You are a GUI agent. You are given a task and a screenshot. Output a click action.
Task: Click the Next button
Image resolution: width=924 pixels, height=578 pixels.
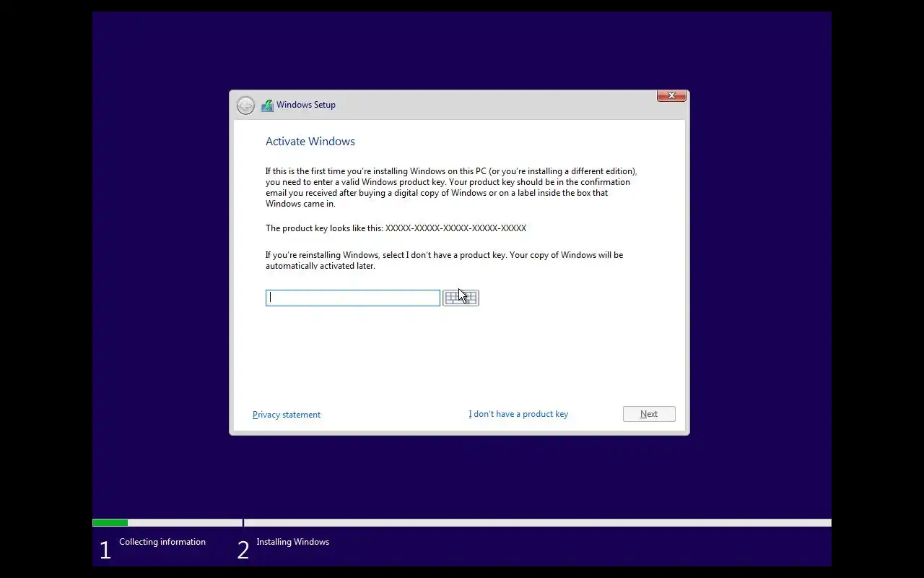pos(649,414)
